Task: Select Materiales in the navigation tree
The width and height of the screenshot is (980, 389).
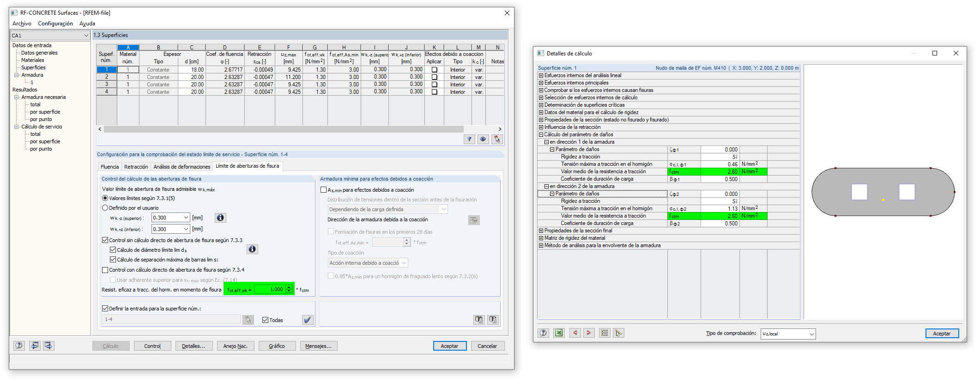Action: point(33,60)
